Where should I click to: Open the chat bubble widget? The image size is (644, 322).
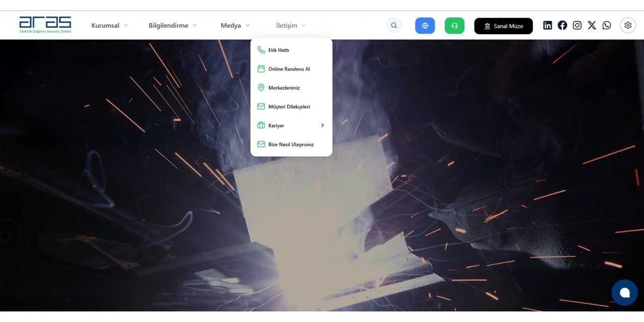pos(624,292)
